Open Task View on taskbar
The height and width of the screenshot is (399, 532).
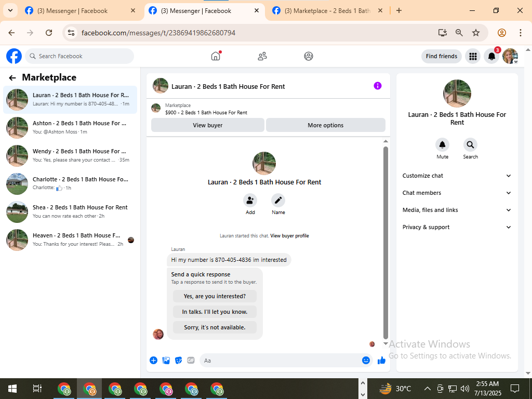[37, 389]
